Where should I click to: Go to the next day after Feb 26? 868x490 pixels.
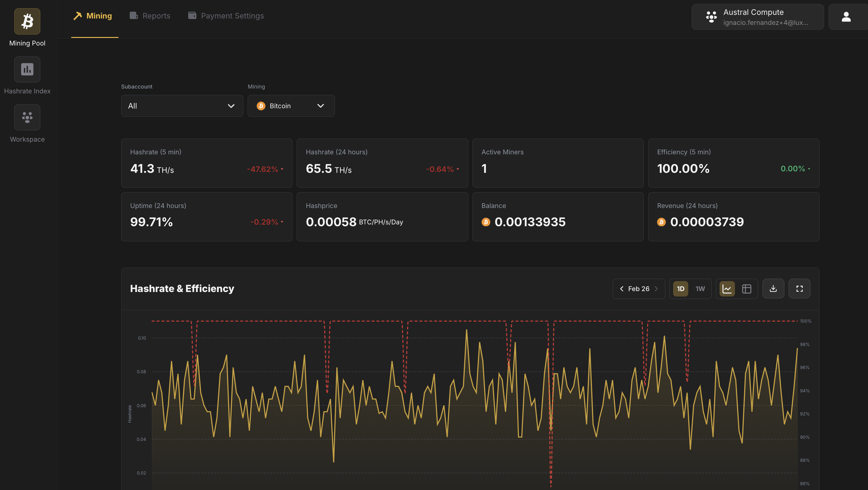[x=656, y=289]
